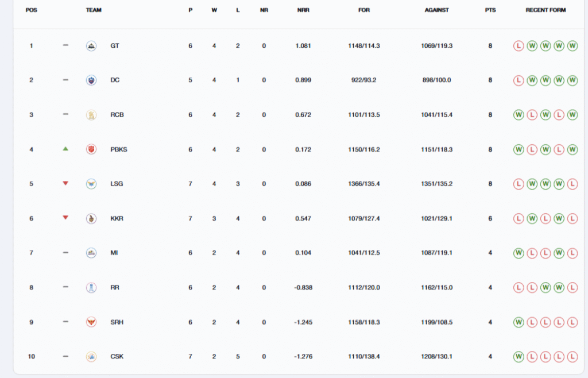Click the RECENT FORM column header
588x378 pixels.
tap(546, 10)
